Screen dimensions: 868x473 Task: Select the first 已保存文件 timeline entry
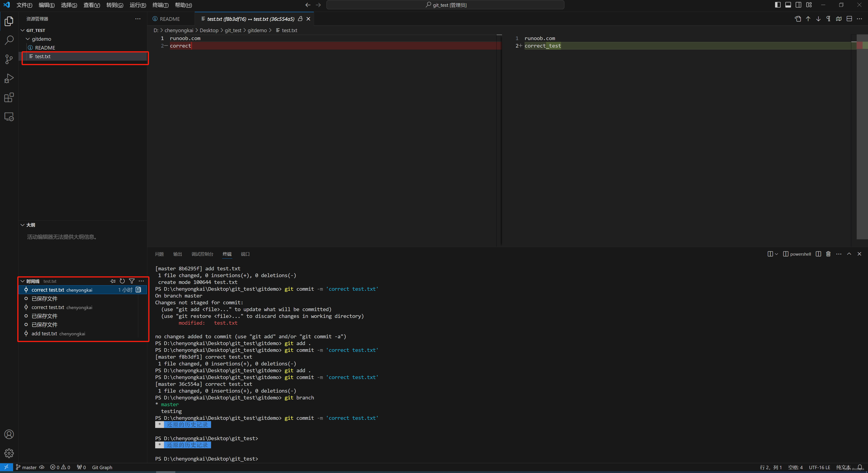click(x=83, y=299)
